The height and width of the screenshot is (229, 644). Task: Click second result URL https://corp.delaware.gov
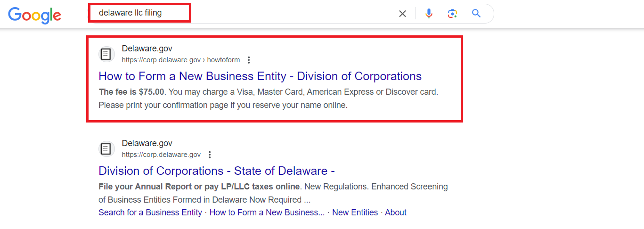pyautogui.click(x=161, y=155)
